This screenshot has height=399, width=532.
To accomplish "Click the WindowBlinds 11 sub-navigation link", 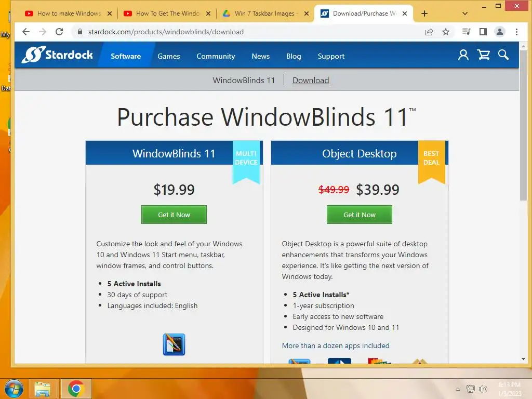I will coord(244,81).
